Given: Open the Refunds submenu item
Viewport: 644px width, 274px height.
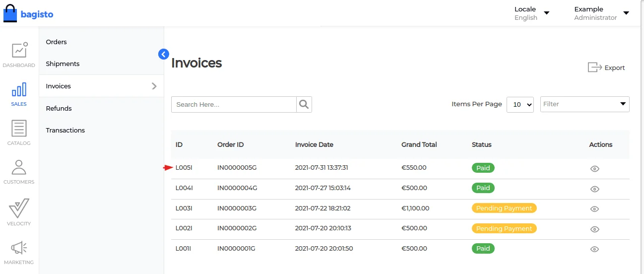Looking at the screenshot, I should click(x=59, y=108).
